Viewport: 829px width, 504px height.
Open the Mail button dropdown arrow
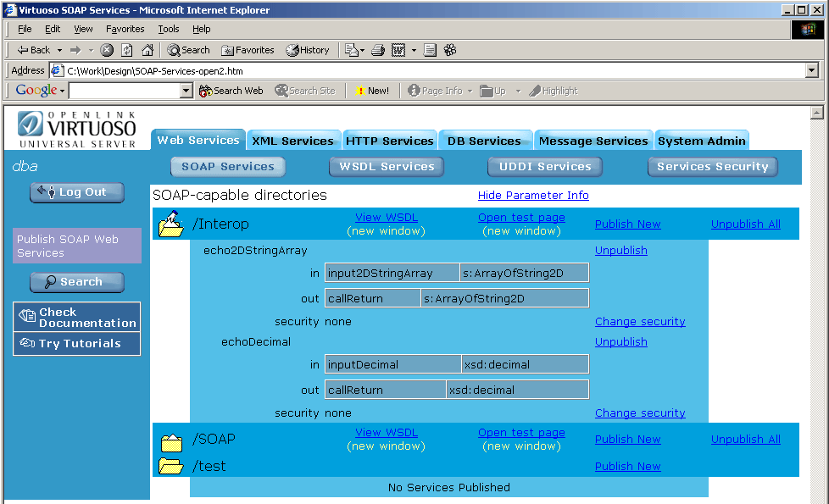tap(362, 50)
